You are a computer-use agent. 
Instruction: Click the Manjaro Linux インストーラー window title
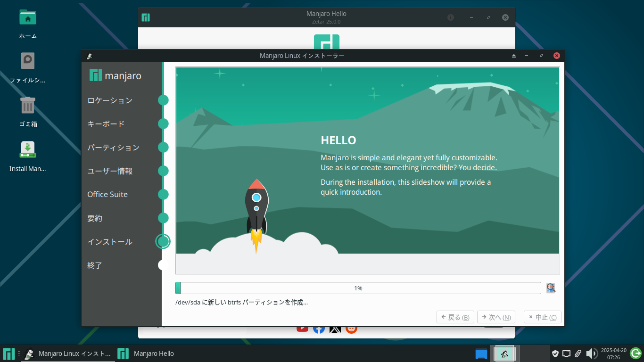click(x=302, y=56)
